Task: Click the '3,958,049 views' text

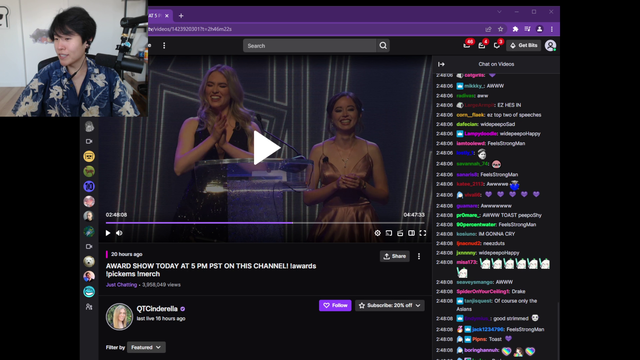Action: [x=161, y=284]
